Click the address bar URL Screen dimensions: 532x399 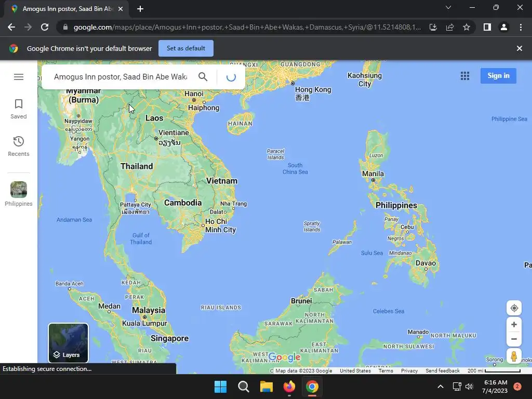[x=247, y=27]
